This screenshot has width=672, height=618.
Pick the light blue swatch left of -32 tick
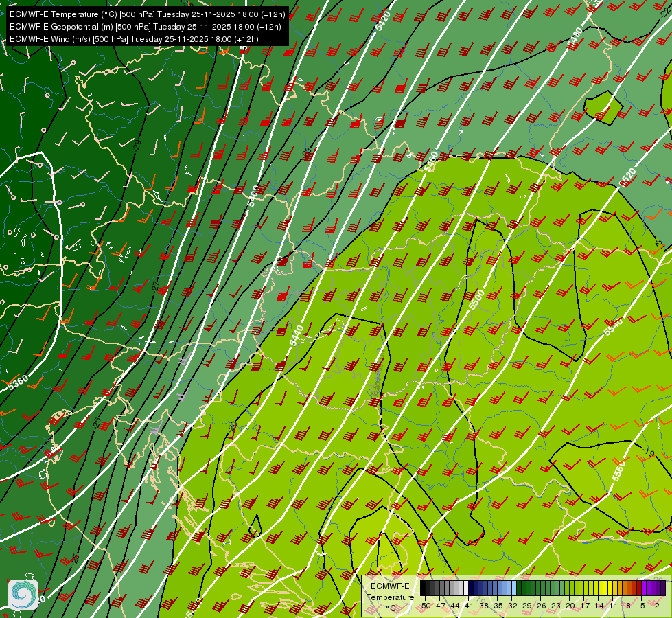coord(509,588)
